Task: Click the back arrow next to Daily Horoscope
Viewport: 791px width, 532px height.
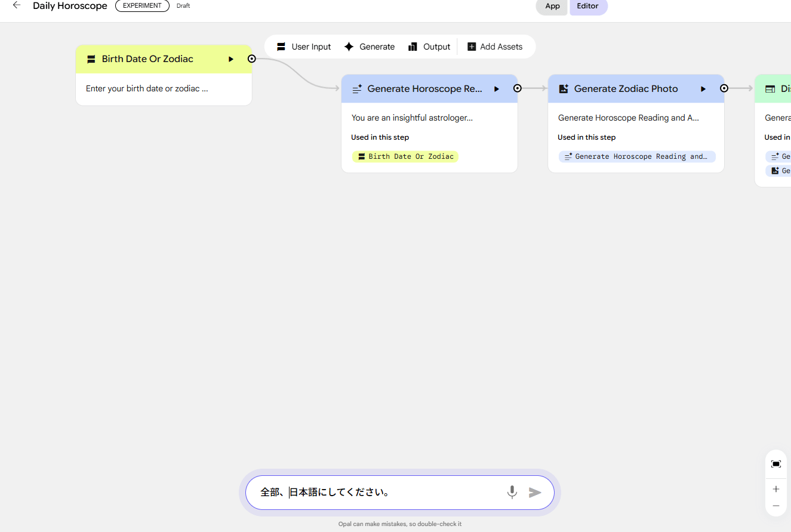Action: (x=17, y=5)
